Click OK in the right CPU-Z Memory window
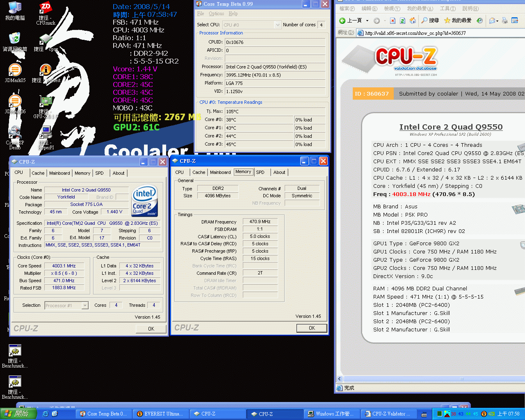The width and height of the screenshot is (525, 420). (312, 328)
